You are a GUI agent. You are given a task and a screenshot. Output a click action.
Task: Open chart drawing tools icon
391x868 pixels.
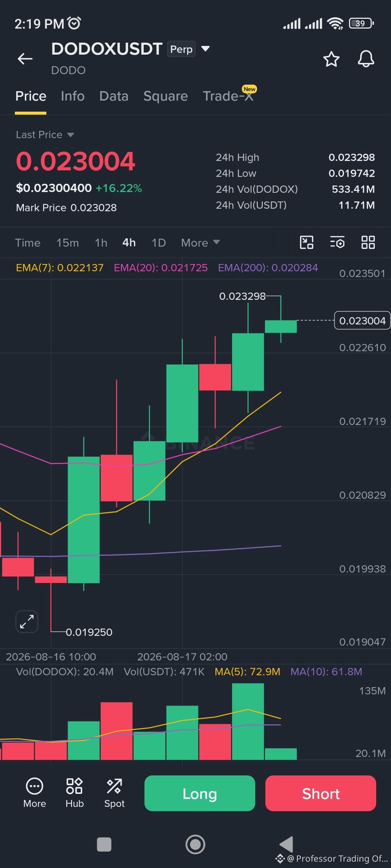(307, 242)
